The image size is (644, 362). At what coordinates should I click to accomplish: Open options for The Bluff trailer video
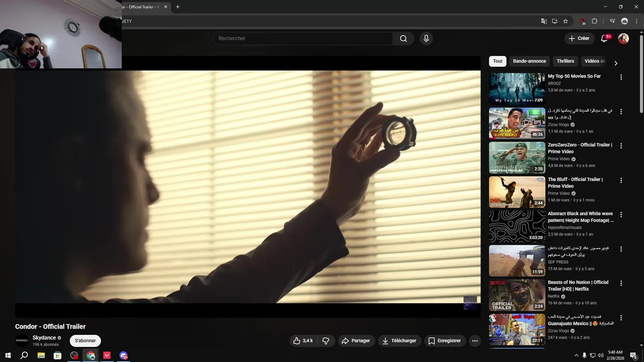point(621,180)
